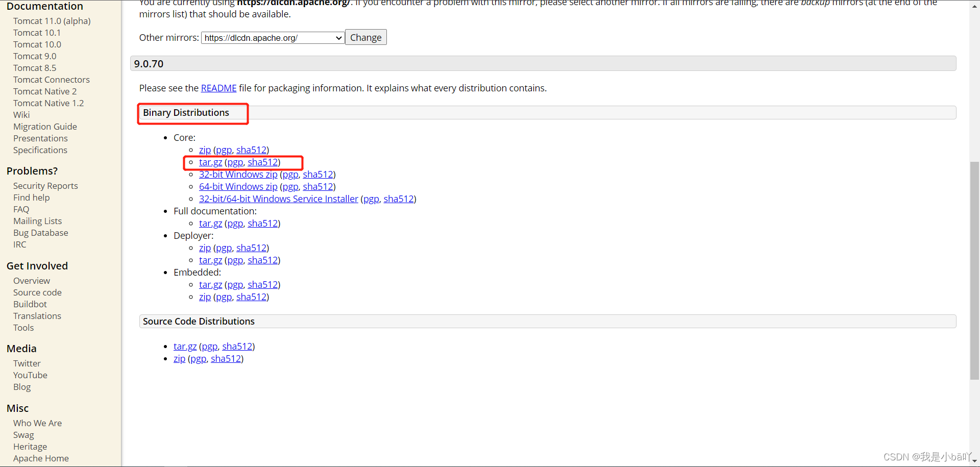The width and height of the screenshot is (980, 467).
Task: Open Tomcat 9.0 documentation
Action: (35, 56)
